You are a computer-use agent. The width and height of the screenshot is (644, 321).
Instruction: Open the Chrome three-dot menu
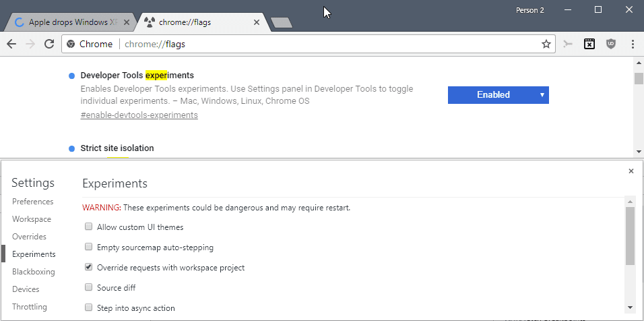coord(633,44)
